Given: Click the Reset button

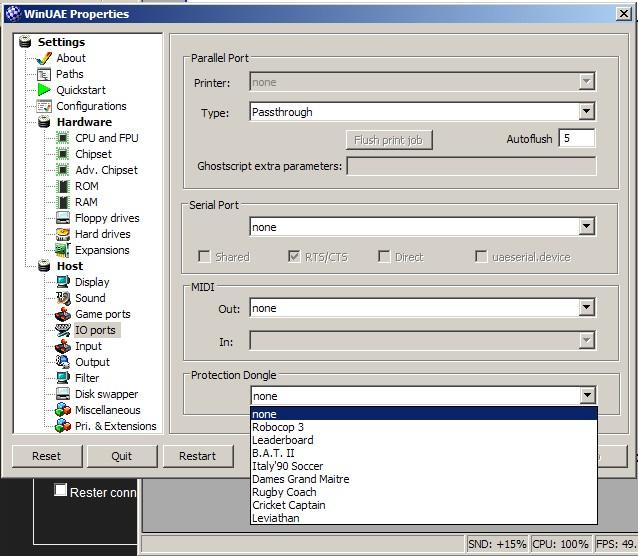Looking at the screenshot, I should pos(47,456).
